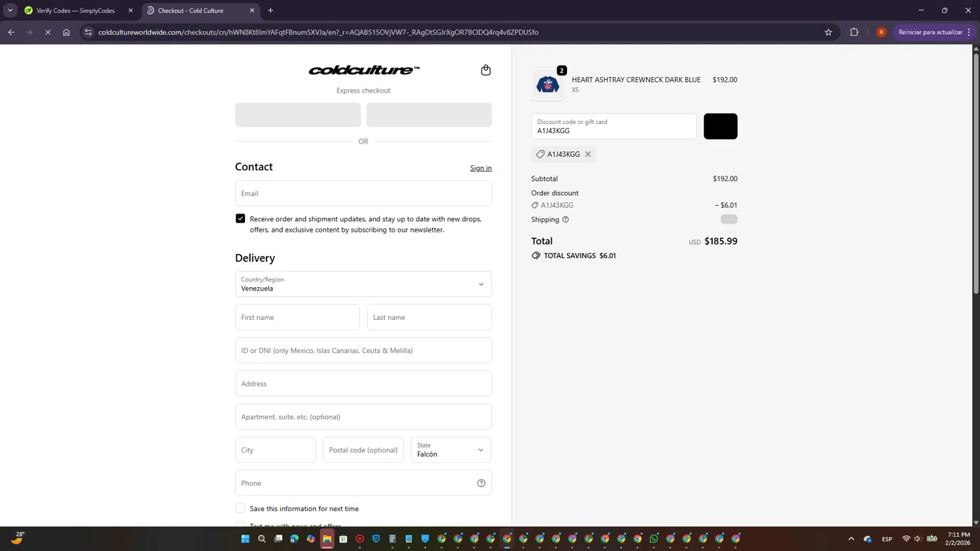Show hidden system tray icons
Viewport: 980px width, 551px height.
(851, 539)
